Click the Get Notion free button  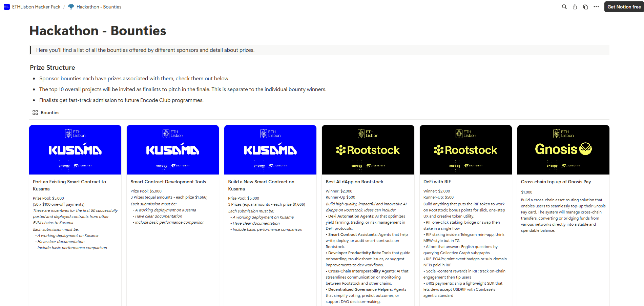[x=624, y=7]
